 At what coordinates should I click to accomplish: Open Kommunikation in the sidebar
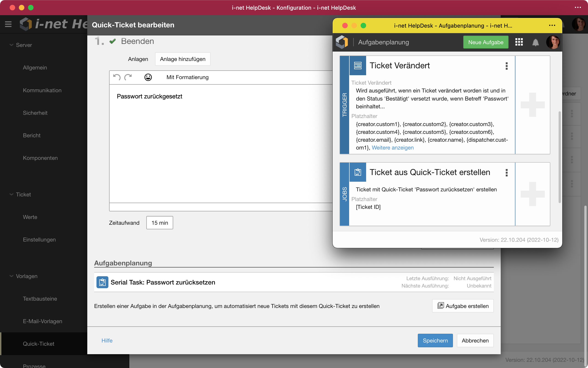click(42, 90)
